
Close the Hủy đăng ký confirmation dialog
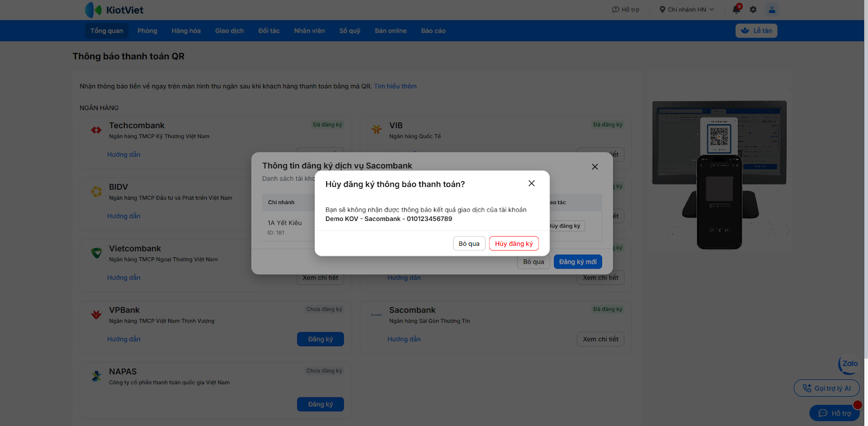532,183
